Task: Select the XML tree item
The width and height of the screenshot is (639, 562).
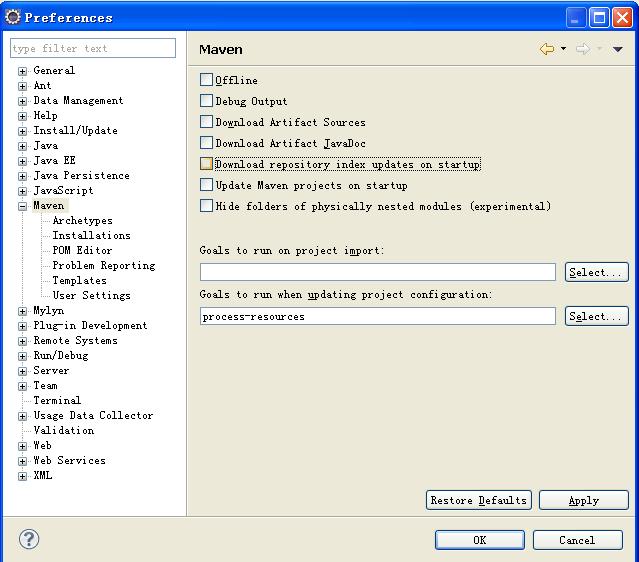Action: coord(43,475)
